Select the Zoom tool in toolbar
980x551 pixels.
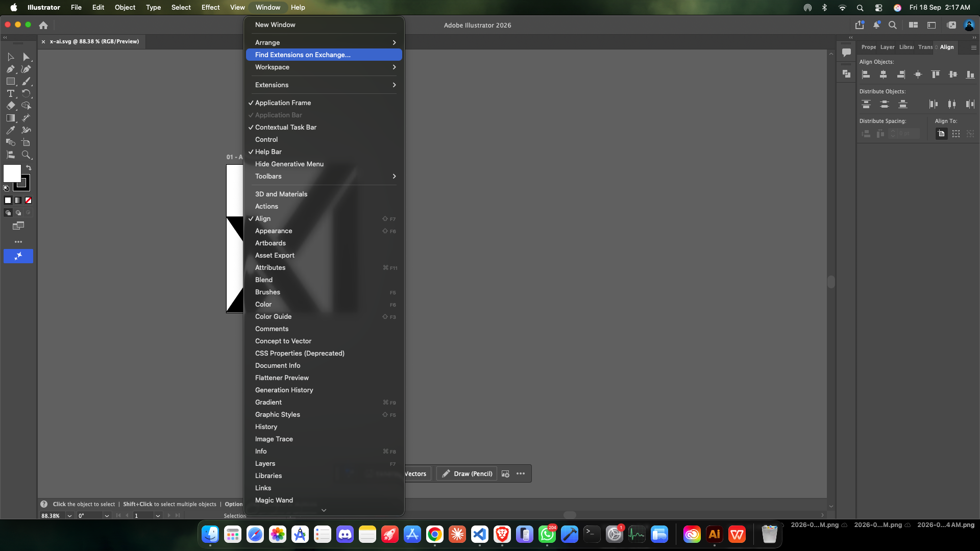[x=26, y=155]
